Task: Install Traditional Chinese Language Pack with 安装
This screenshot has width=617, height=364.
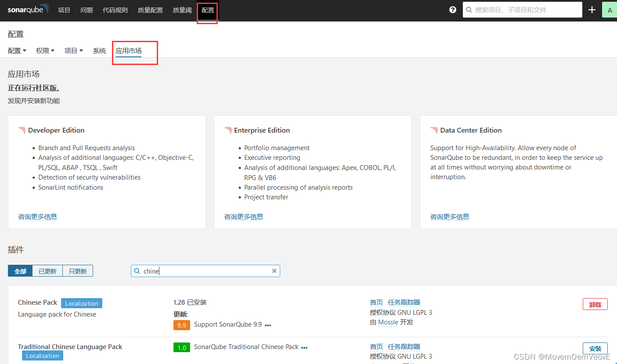Action: pyautogui.click(x=595, y=348)
